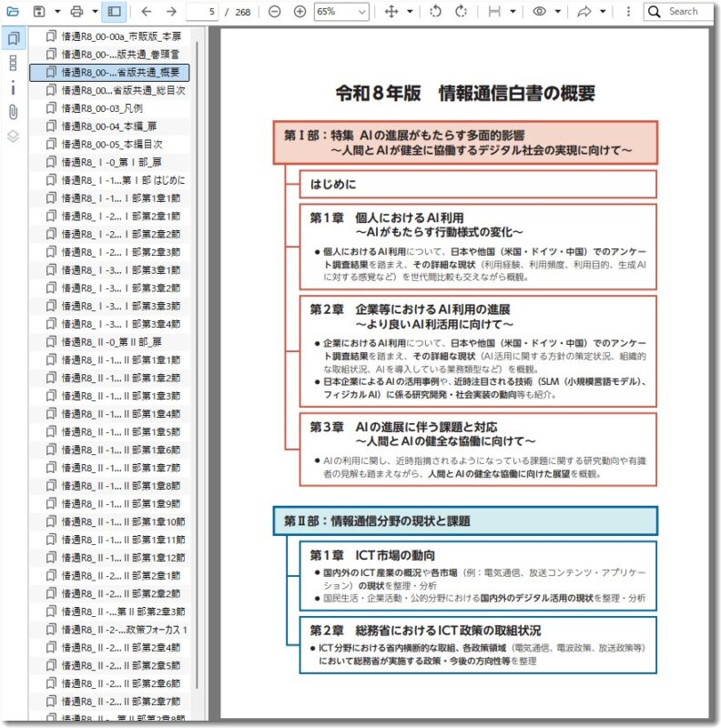
Task: Expand the pan tool dropdown arrow
Action: [410, 12]
